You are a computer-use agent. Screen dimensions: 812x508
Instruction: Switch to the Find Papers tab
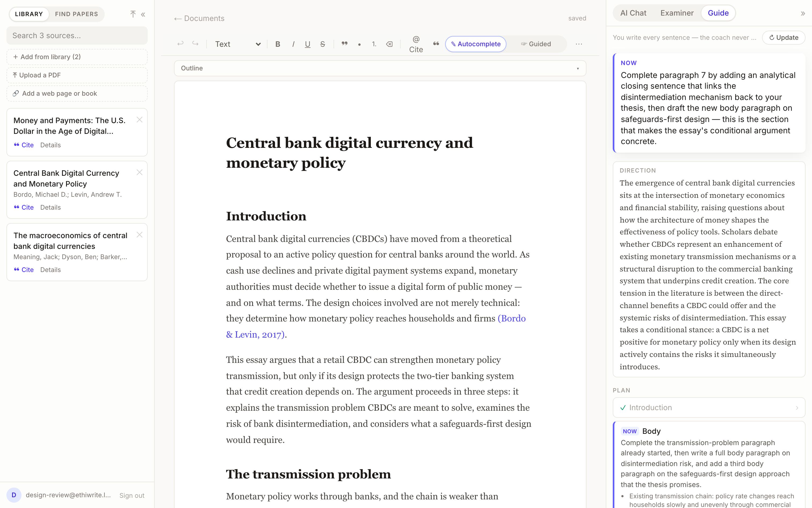pos(77,14)
